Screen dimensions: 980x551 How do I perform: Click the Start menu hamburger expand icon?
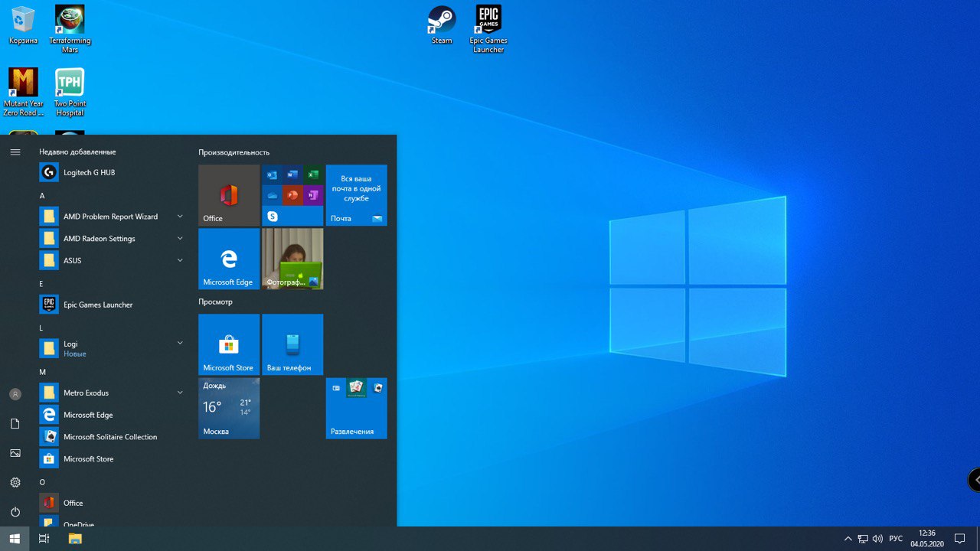(15, 152)
